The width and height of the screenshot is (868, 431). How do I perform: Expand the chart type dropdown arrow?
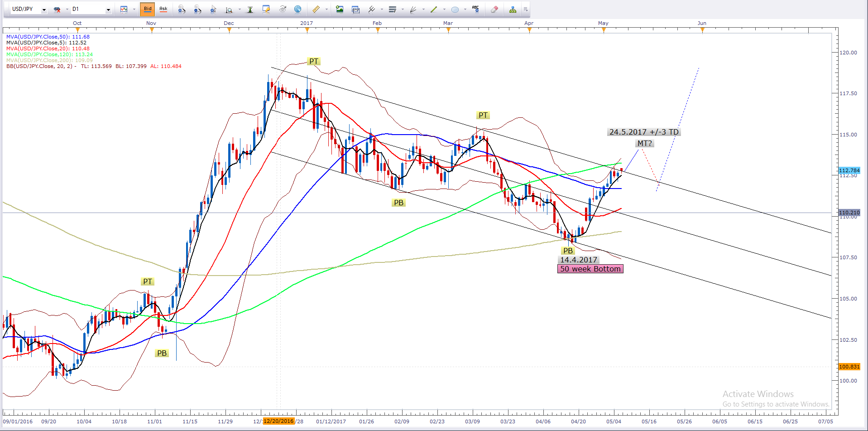click(x=134, y=10)
